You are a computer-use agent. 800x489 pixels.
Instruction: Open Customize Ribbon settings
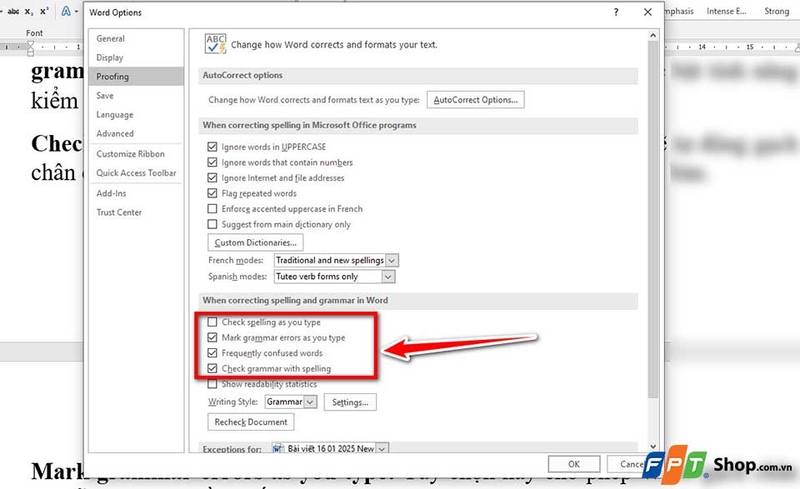click(x=136, y=154)
